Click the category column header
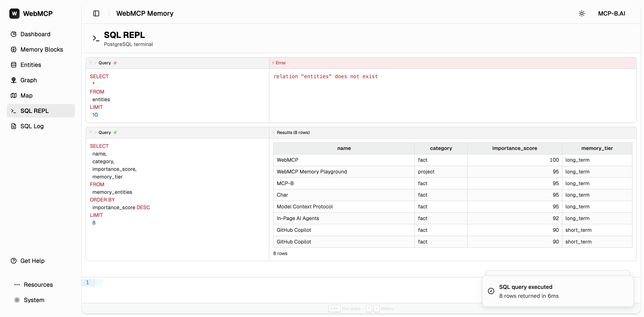 [x=441, y=148]
